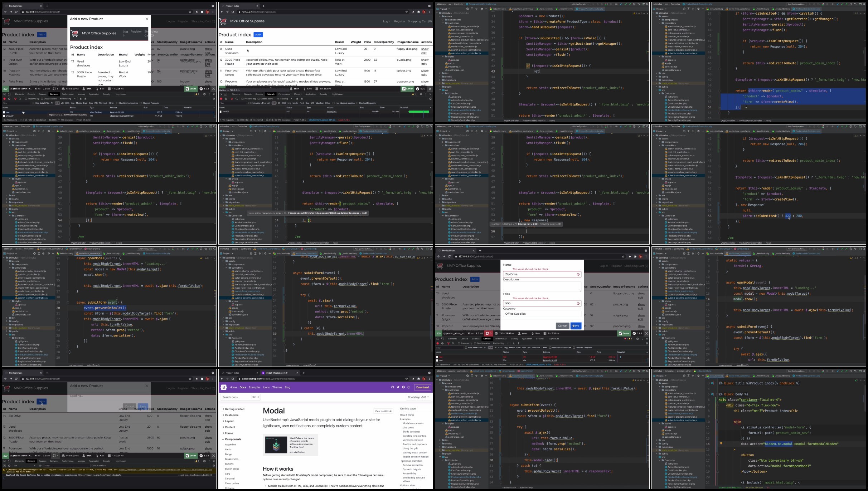Toggle Disable cache in the Zip Drive frame's DevTools
Screen dimensions: 868x491
475,343
